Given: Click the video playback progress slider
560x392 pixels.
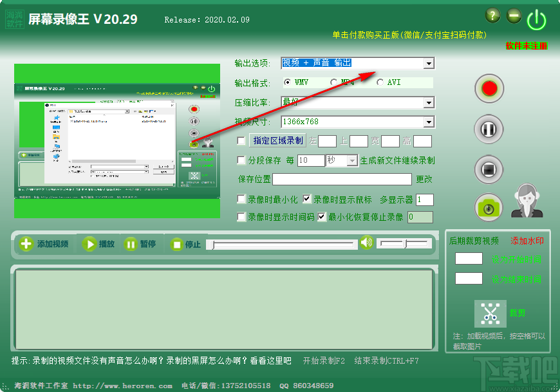Looking at the screenshot, I should [282, 245].
